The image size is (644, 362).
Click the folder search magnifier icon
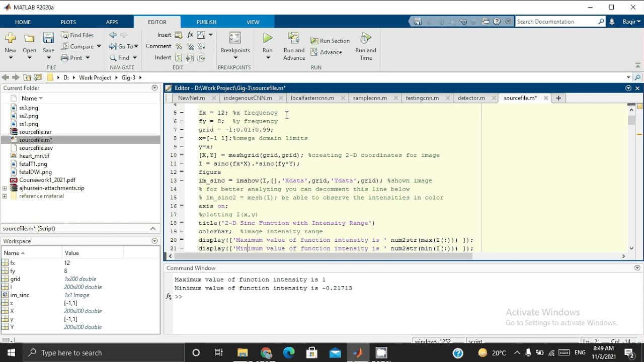[637, 77]
